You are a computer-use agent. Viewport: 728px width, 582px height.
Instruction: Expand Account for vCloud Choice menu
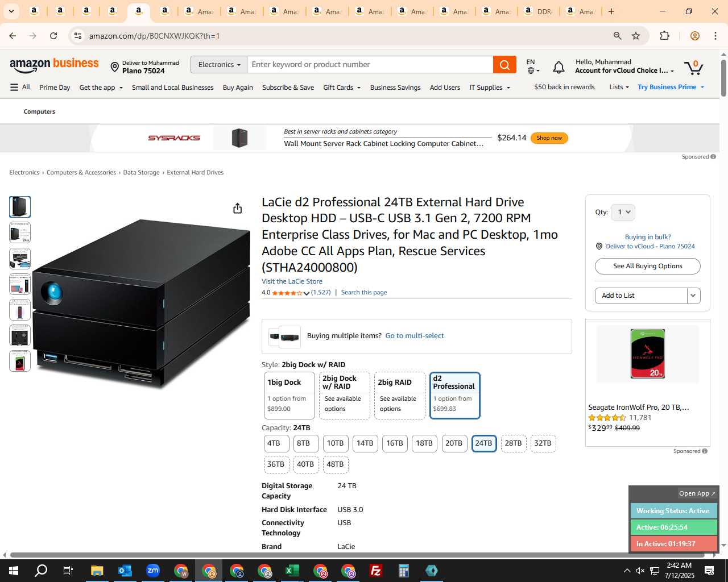(624, 71)
